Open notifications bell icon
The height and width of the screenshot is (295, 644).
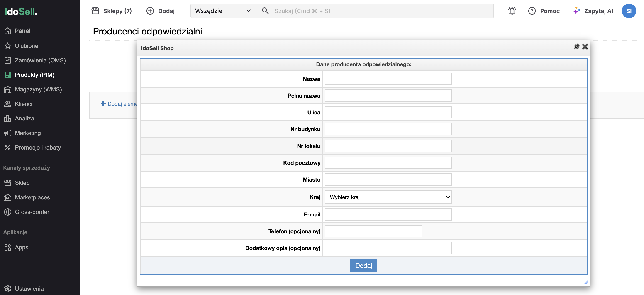(x=512, y=11)
